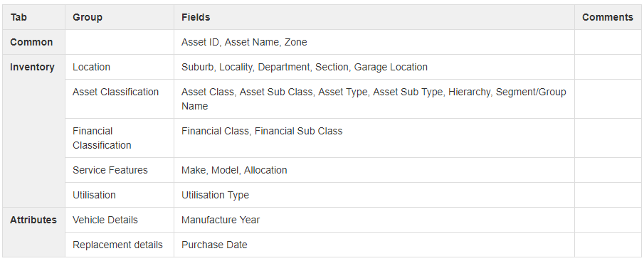Select the Inventory tab cell
The image size is (644, 261).
[33, 131]
